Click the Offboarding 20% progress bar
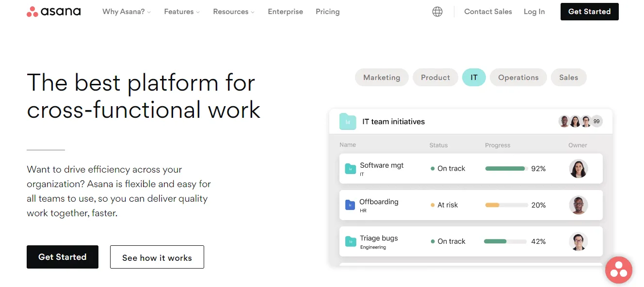The width and height of the screenshot is (644, 287). [x=507, y=205]
